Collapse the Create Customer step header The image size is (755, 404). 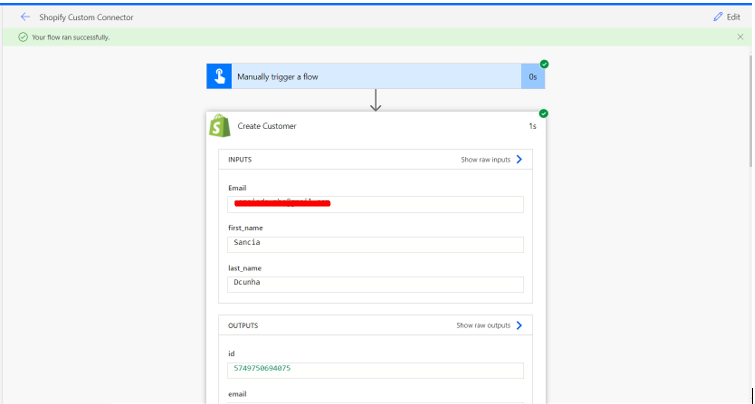[x=376, y=126]
